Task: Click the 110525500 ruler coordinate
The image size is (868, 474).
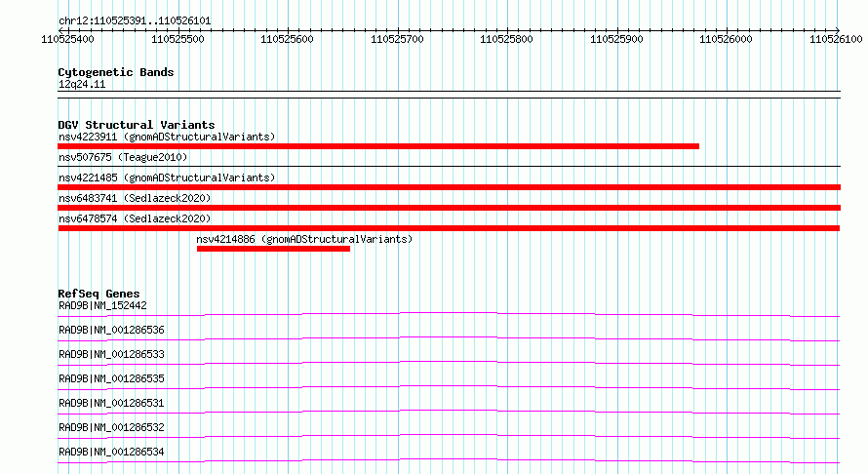Action: (x=178, y=39)
